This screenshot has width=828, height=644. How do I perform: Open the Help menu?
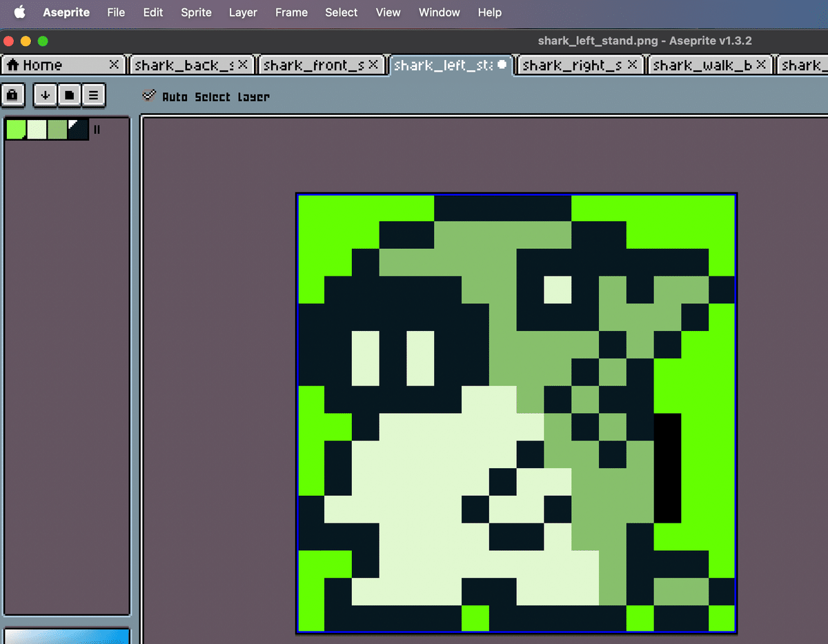tap(490, 12)
